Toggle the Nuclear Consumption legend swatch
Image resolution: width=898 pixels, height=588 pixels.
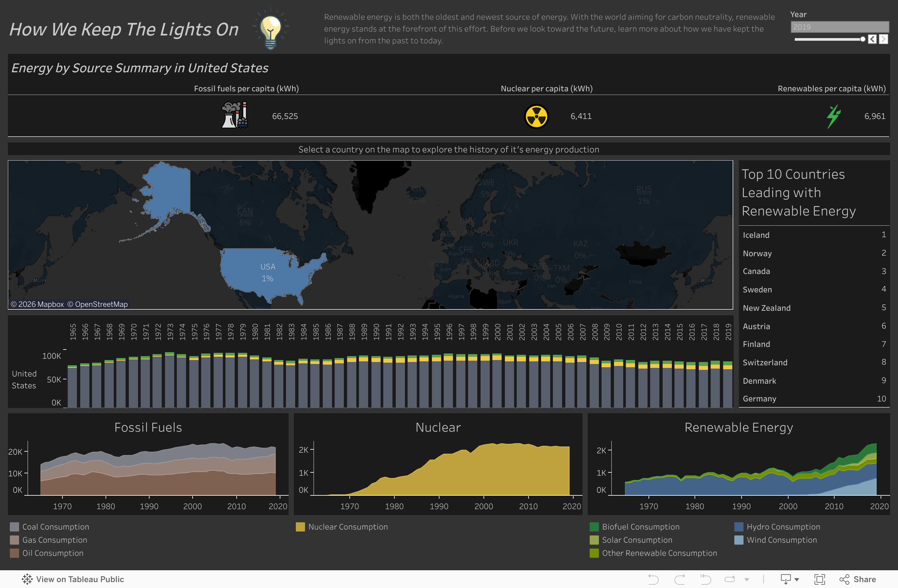click(300, 527)
